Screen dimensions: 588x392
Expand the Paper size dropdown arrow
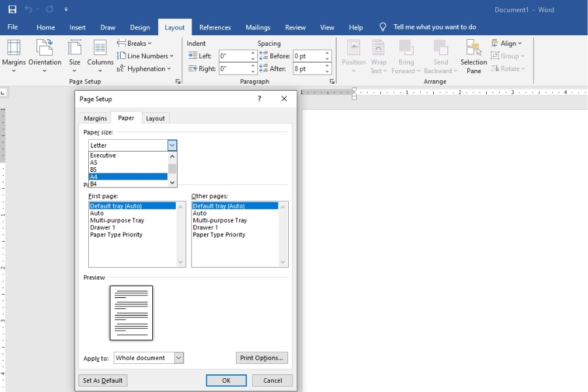pos(172,145)
